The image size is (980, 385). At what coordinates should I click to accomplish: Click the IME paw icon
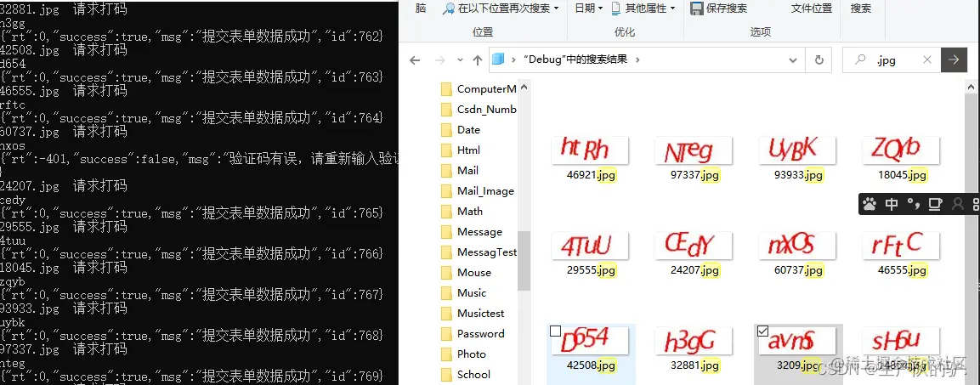pyautogui.click(x=870, y=204)
